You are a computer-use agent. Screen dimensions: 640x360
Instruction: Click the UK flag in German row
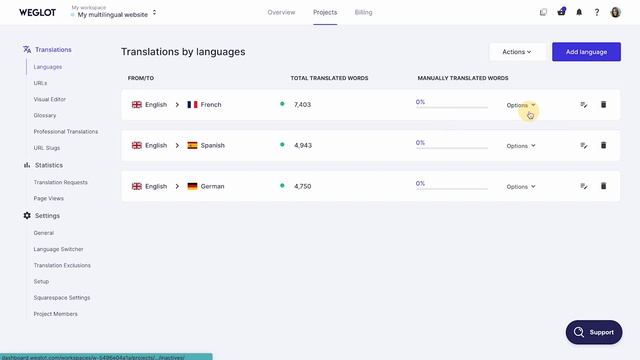[x=137, y=186]
